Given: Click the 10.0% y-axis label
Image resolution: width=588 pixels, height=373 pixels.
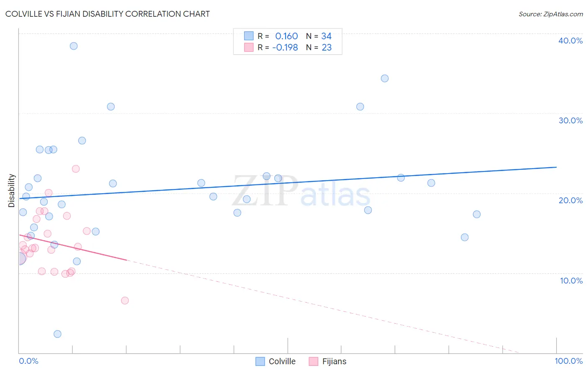Looking at the screenshot, I should (571, 281).
